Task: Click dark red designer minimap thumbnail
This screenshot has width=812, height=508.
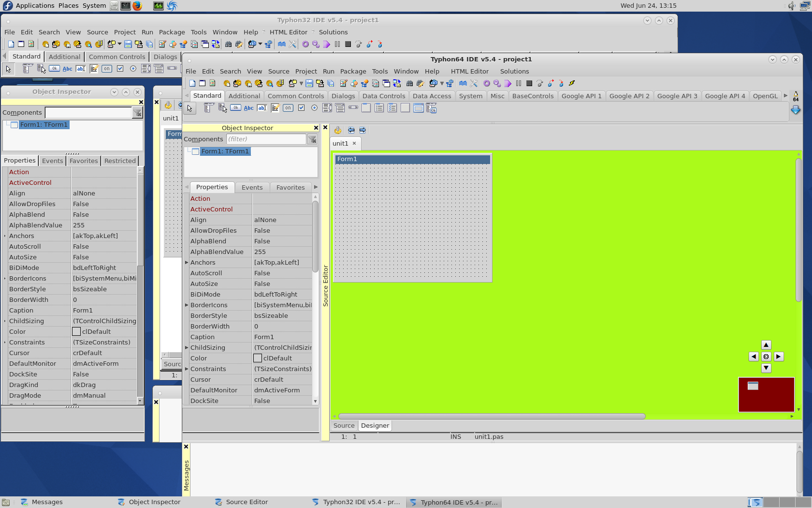Action: tap(767, 395)
